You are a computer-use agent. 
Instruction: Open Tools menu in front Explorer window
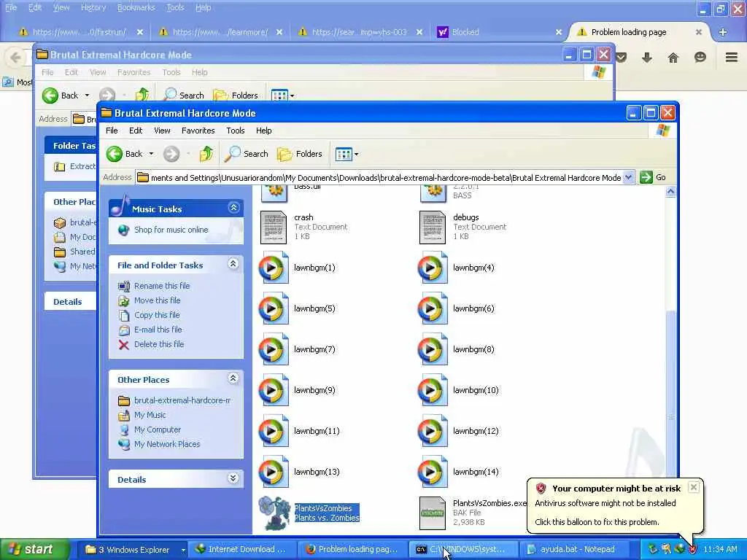click(236, 131)
